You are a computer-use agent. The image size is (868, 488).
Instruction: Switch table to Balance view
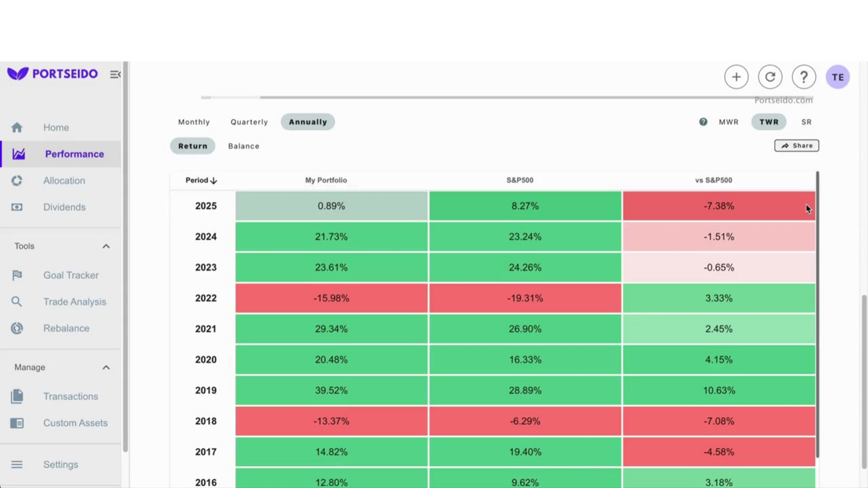pos(243,146)
